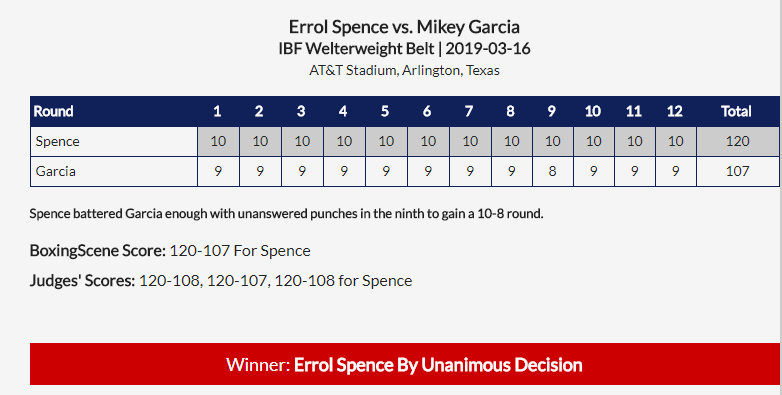
Task: Click the ninth-round summary sentence
Action: click(x=286, y=214)
